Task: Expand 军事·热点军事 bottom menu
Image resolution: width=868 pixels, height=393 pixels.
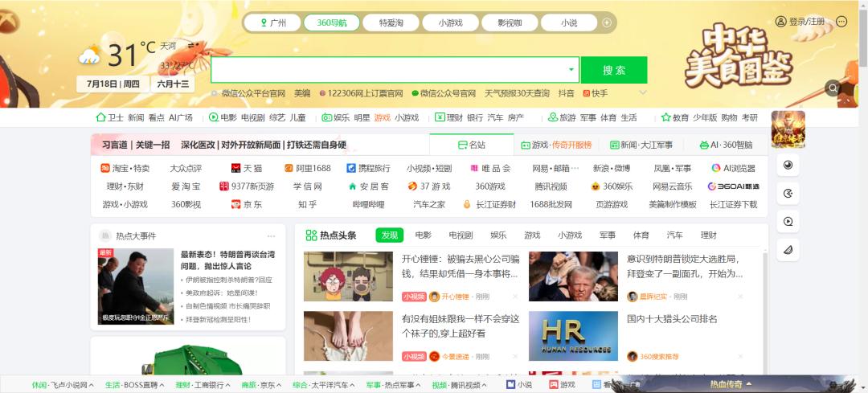Action: click(x=419, y=385)
